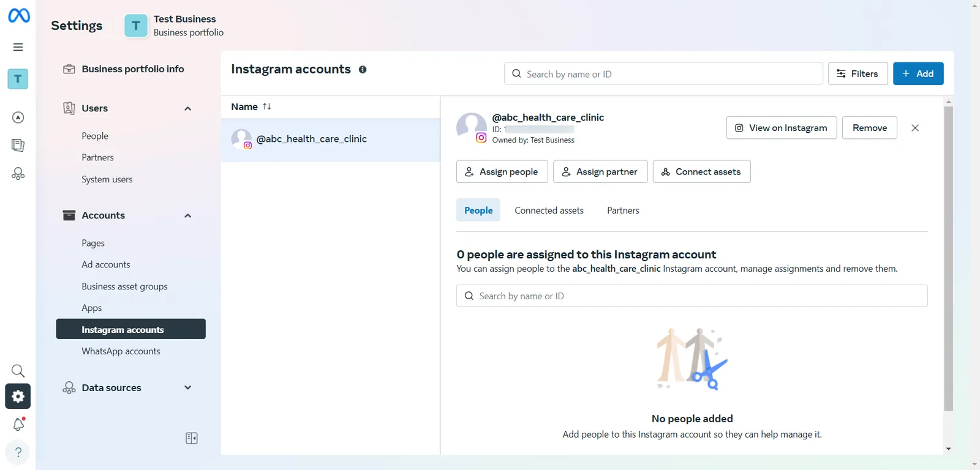Click Assign people button
This screenshot has width=980, height=470.
click(x=502, y=171)
